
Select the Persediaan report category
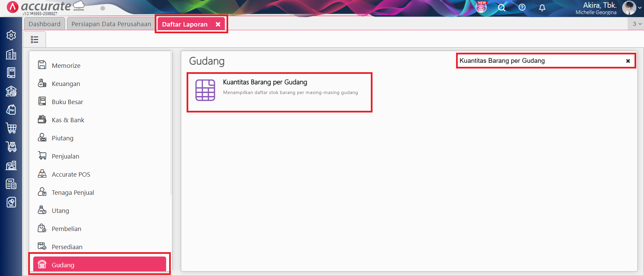[67, 247]
